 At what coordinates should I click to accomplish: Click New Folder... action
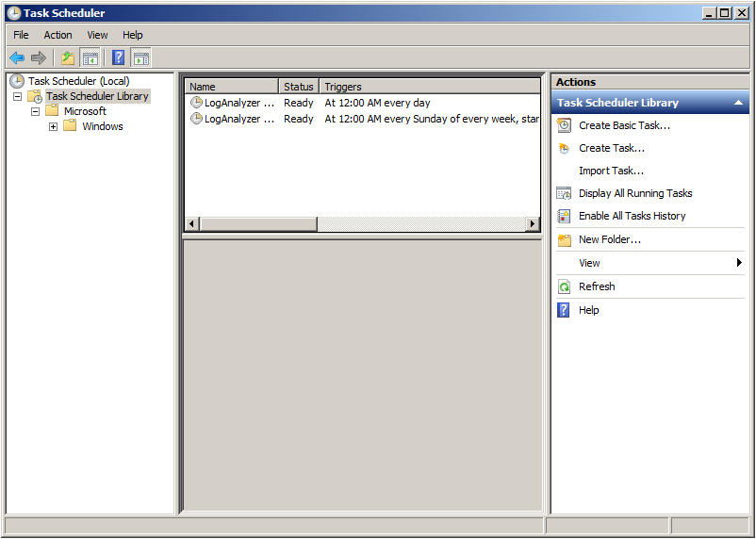(x=610, y=239)
